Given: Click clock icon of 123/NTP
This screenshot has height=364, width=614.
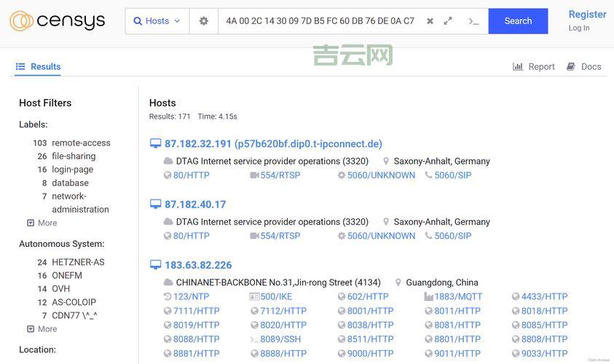Looking at the screenshot, I should point(168,297).
